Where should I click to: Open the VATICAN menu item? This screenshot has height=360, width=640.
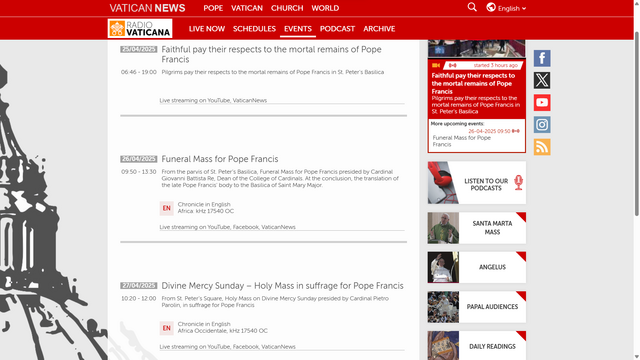point(247,8)
